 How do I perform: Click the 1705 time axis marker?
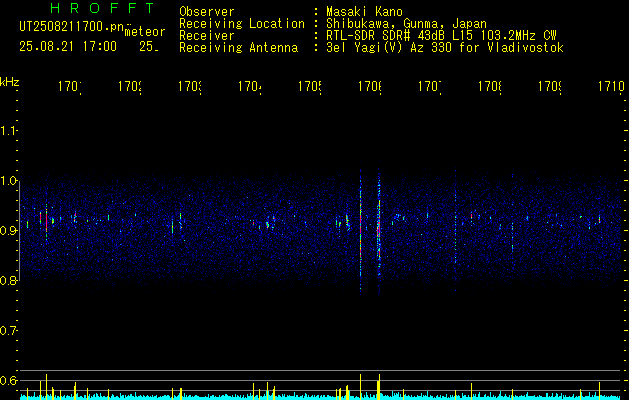(x=310, y=86)
